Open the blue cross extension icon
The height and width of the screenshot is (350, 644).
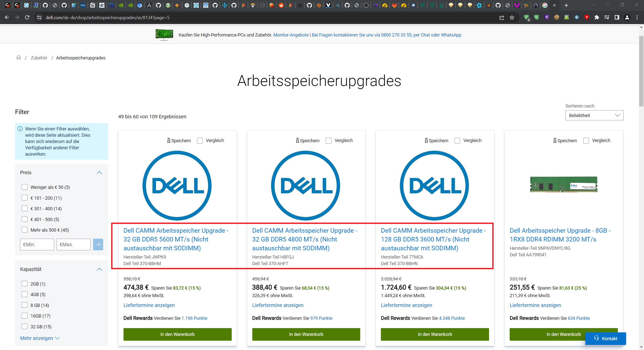tap(577, 17)
